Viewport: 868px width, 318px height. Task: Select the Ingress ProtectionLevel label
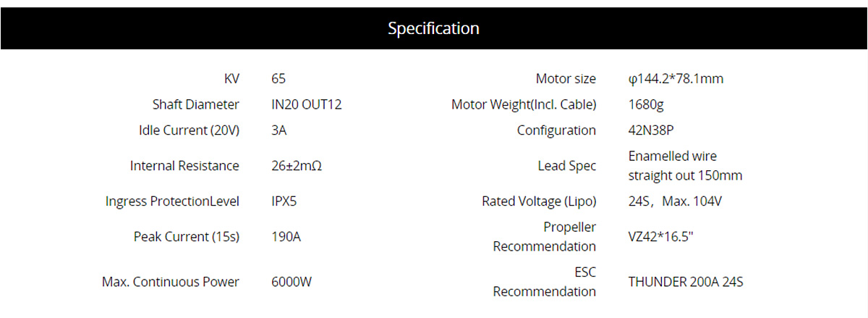172,201
